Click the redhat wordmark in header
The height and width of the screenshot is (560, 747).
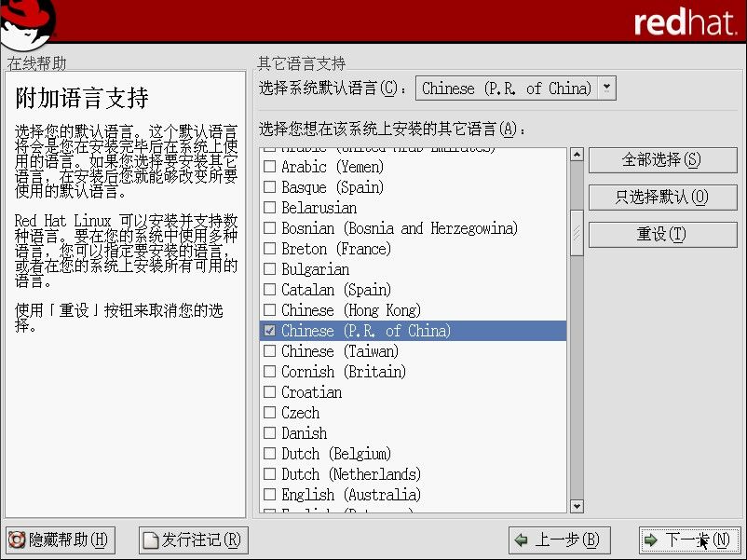[x=686, y=22]
